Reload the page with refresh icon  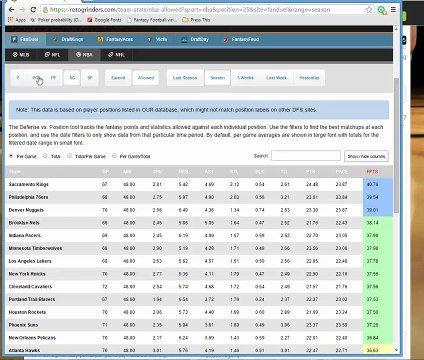click(x=33, y=10)
